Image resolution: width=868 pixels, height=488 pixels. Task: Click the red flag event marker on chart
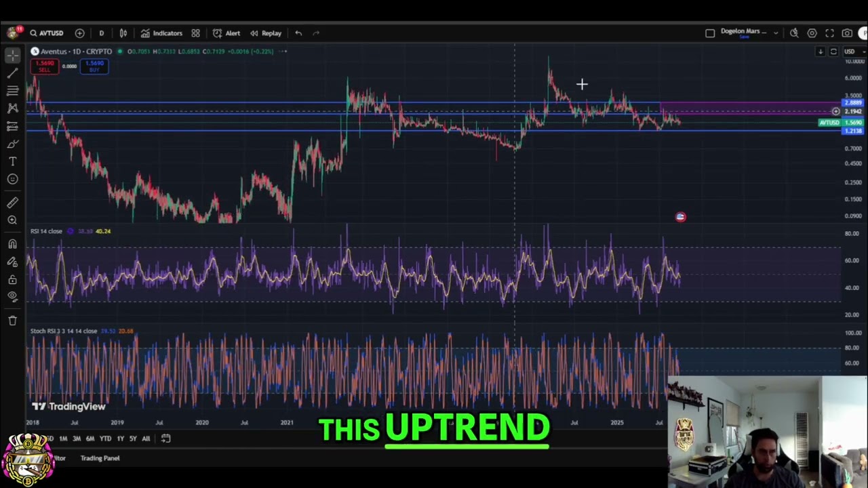(x=680, y=217)
